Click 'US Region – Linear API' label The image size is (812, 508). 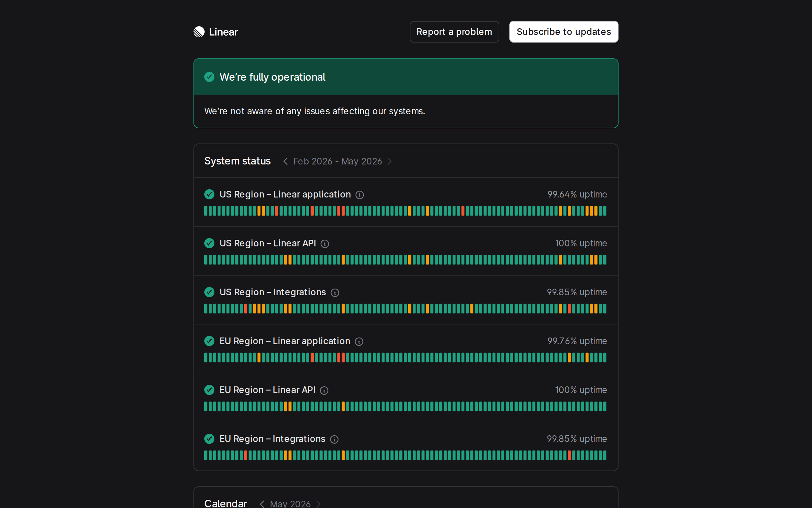[x=267, y=243]
